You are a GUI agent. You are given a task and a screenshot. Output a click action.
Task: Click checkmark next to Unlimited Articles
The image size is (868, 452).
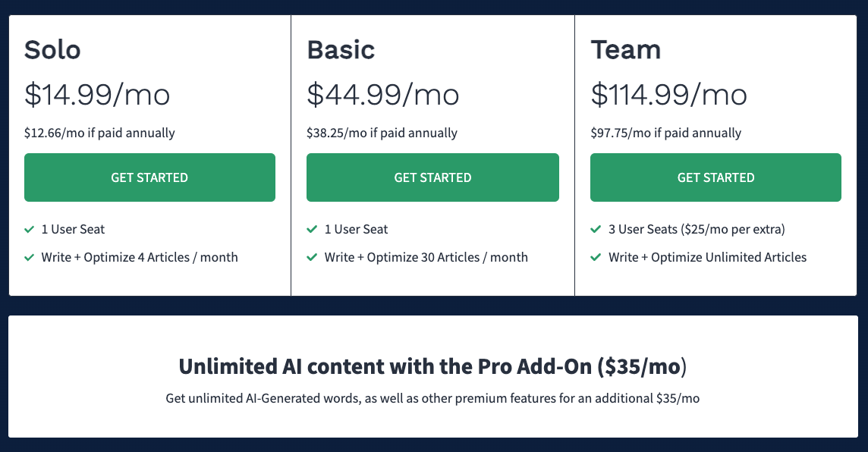point(596,257)
